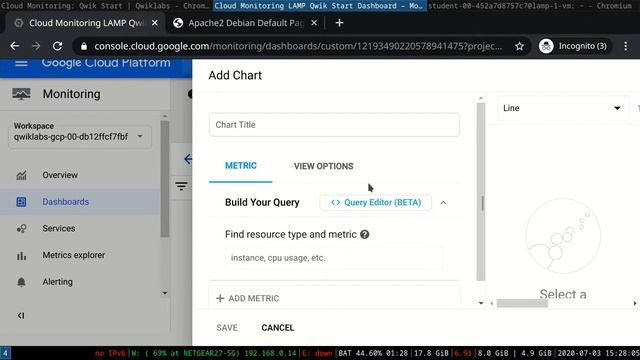640x360 pixels.
Task: Bookmark this page with the star icon
Action: (519, 46)
